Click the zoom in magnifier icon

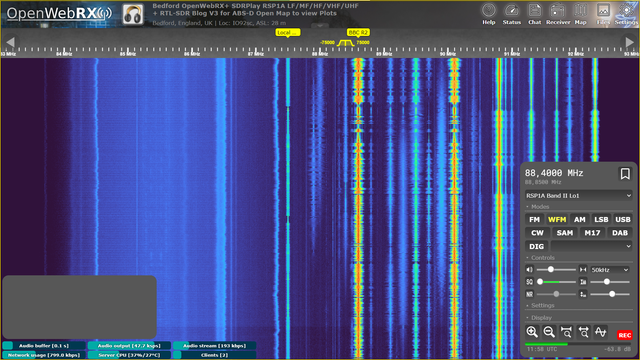(532, 332)
